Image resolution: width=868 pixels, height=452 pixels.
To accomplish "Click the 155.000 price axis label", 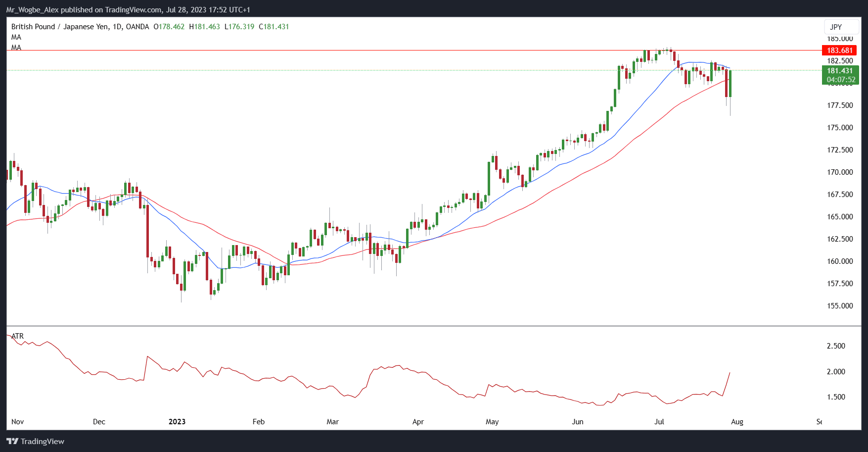I will point(840,305).
